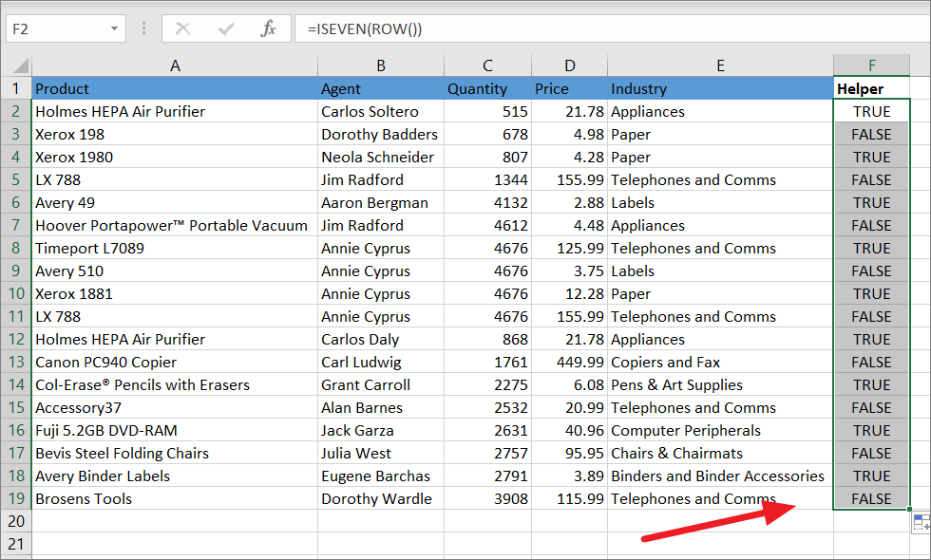Select price cell 449.99
931x560 pixels.
569,362
